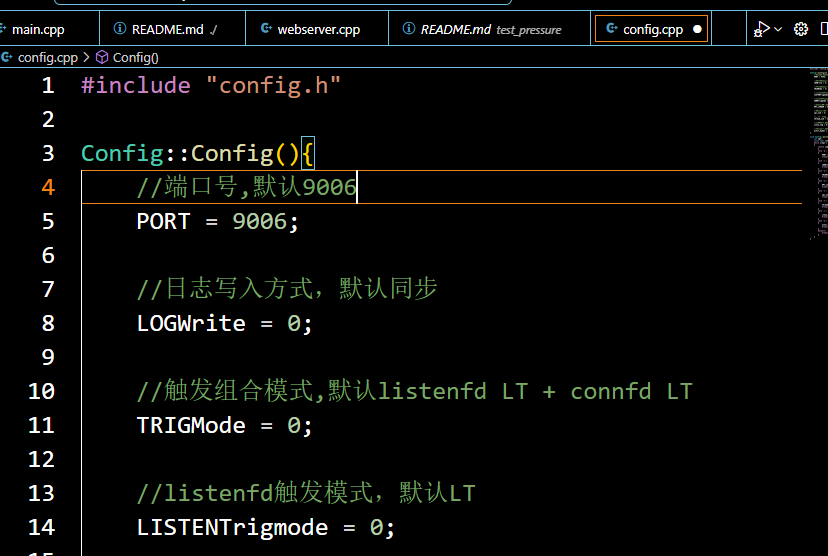
Task: Run or debug with the play-bug icon
Action: 761,29
